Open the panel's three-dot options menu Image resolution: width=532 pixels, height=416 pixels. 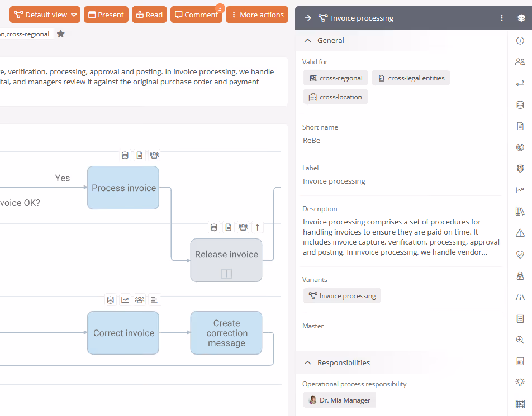click(501, 18)
